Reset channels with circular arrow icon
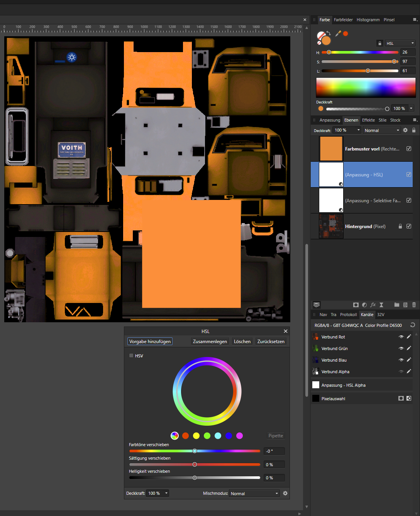Screen dimensions: 420x516 point(412,325)
